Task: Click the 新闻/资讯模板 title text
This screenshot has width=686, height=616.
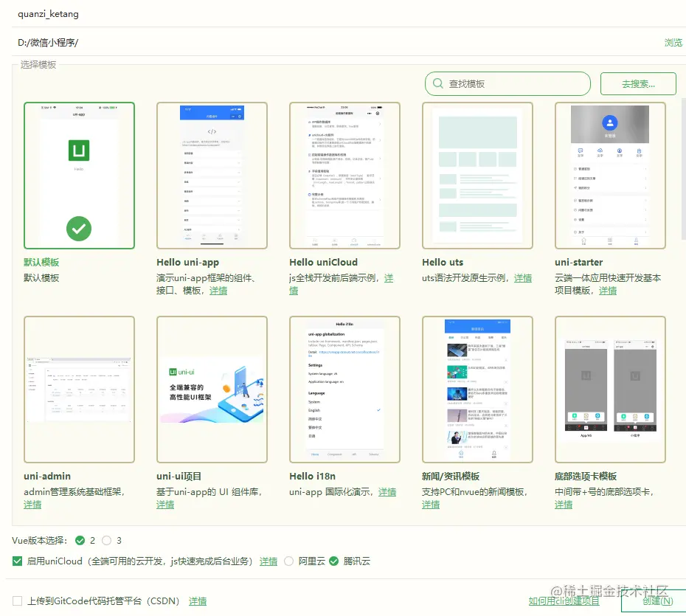Action: (x=450, y=476)
